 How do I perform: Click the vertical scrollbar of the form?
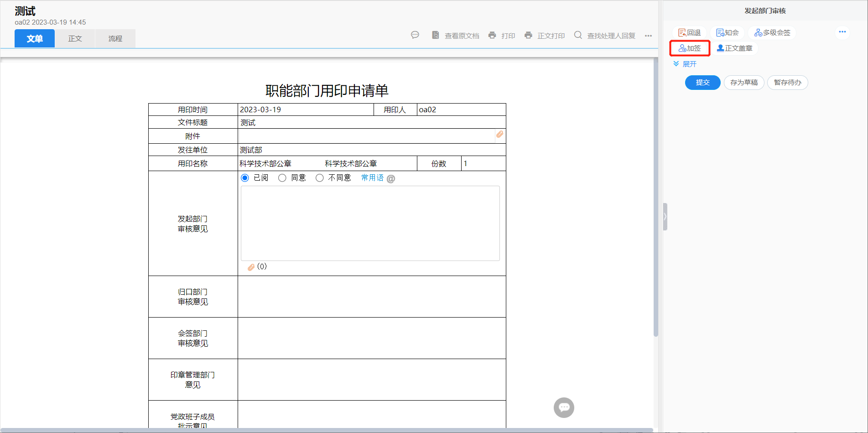656,196
